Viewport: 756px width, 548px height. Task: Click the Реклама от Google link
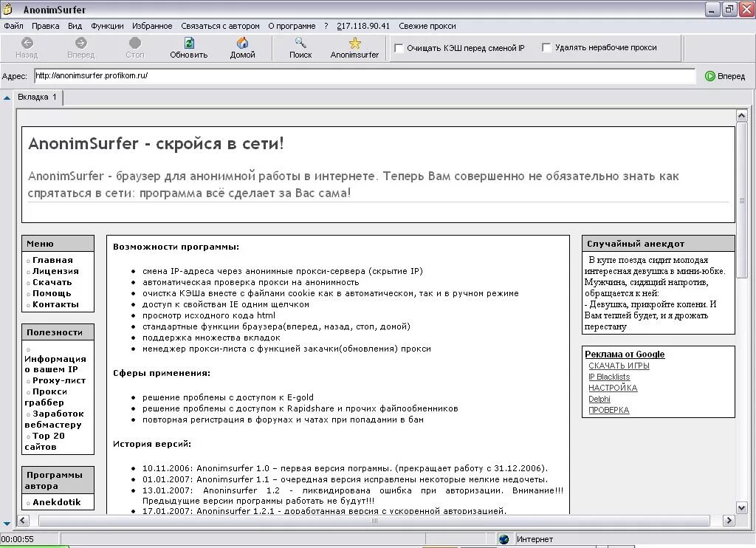coord(625,354)
